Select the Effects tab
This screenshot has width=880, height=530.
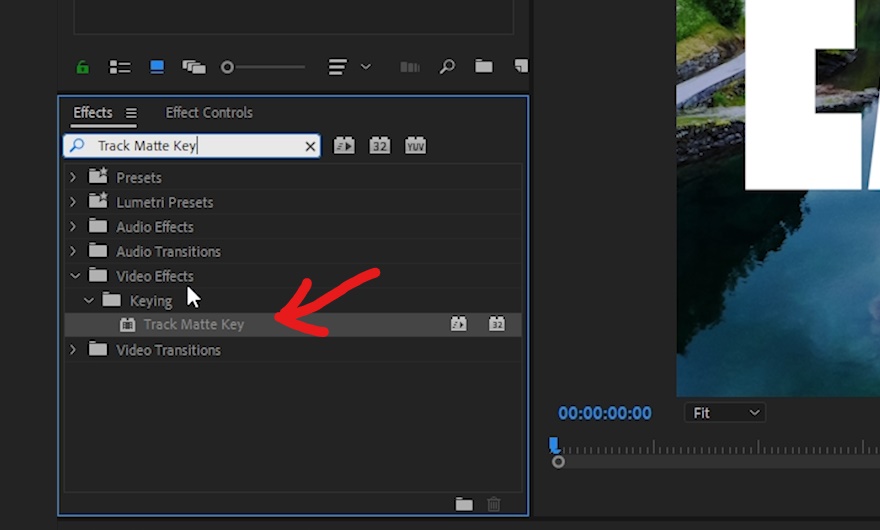click(x=93, y=112)
